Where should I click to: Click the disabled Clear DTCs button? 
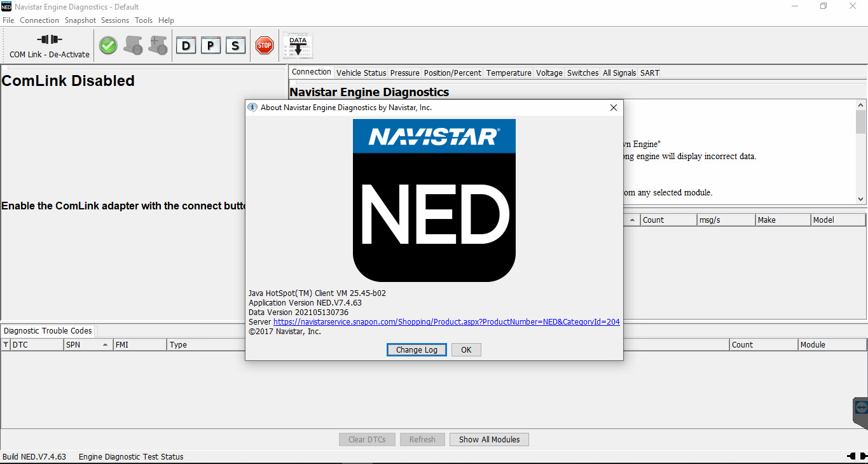pyautogui.click(x=367, y=439)
